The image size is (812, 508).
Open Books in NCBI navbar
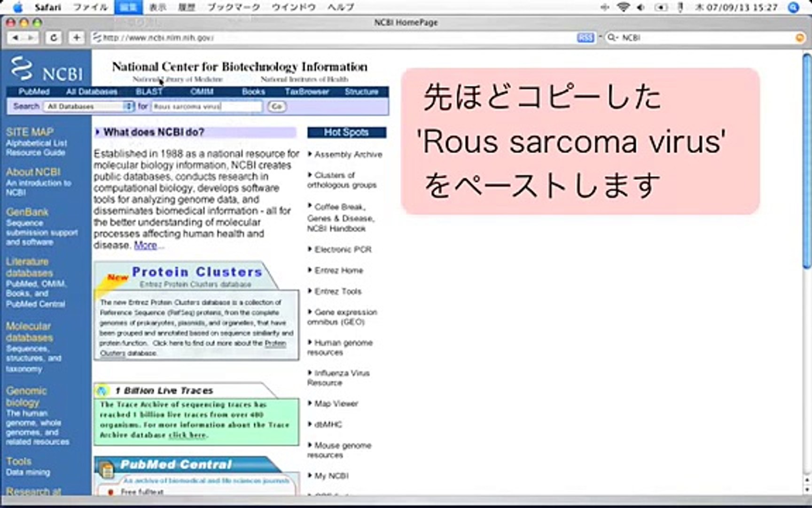coord(253,92)
